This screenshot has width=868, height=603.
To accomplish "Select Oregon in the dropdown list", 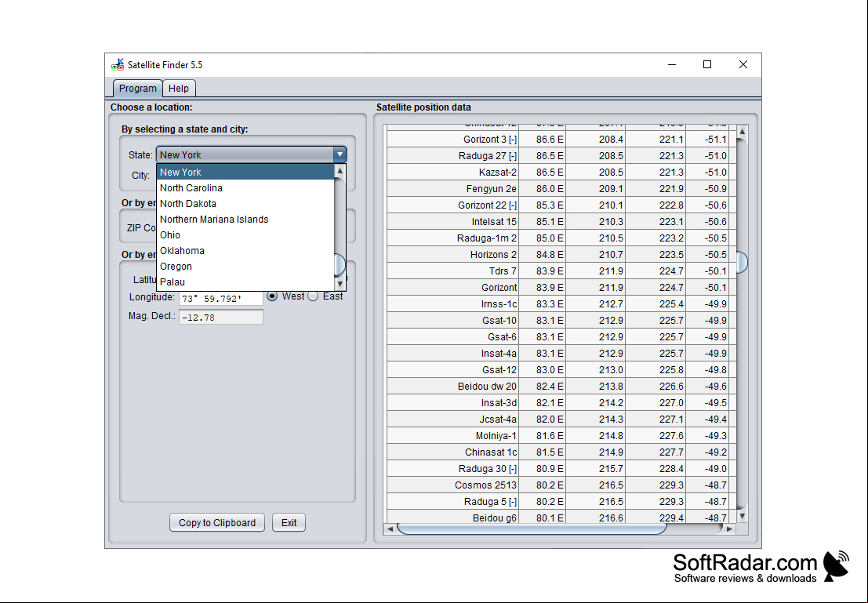I will click(245, 267).
